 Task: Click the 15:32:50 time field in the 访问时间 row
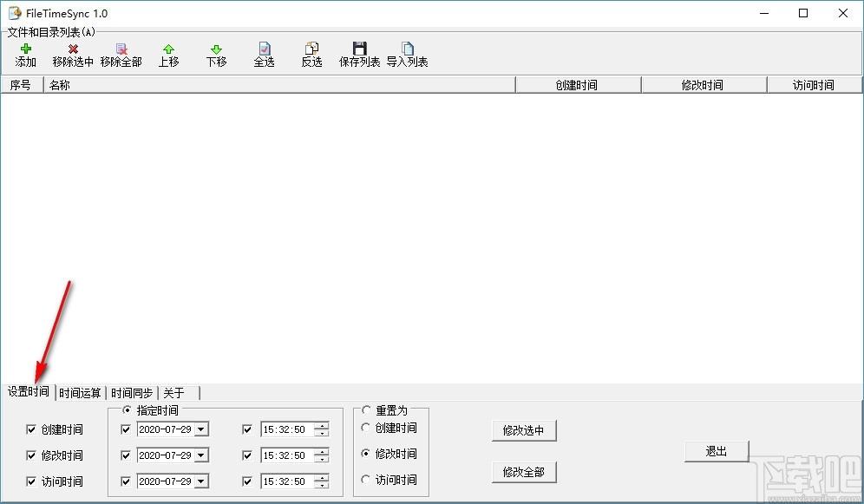pos(288,481)
